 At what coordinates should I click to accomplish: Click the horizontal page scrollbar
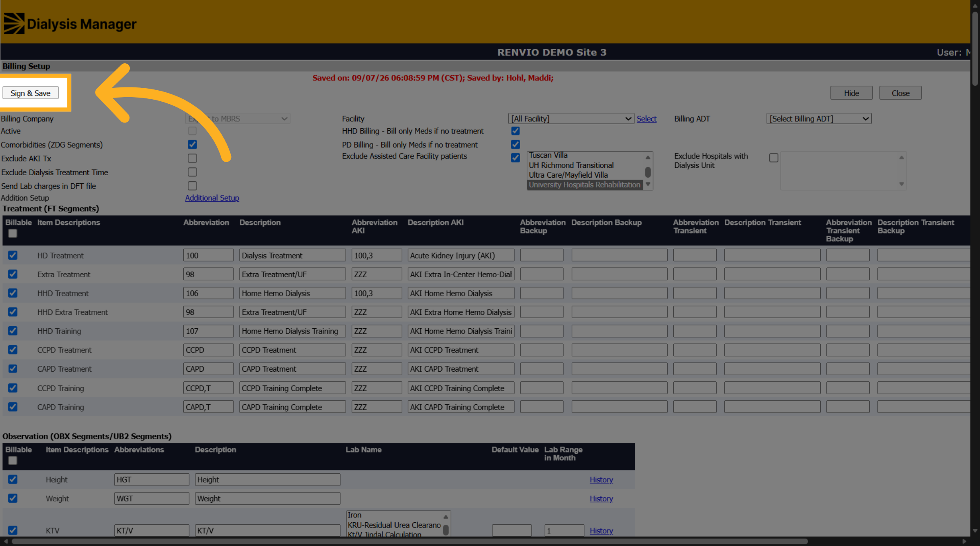410,542
